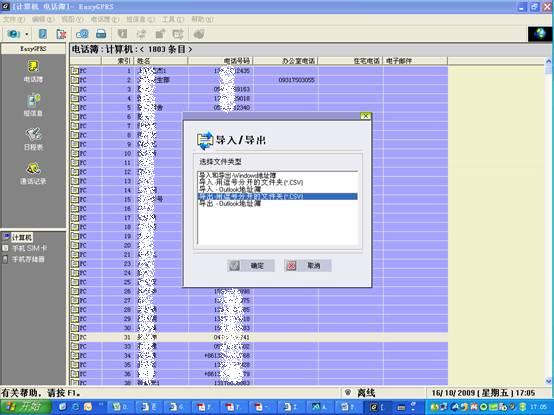Click the greyed-out lock toolbar icon
554x415 pixels.
click(160, 34)
